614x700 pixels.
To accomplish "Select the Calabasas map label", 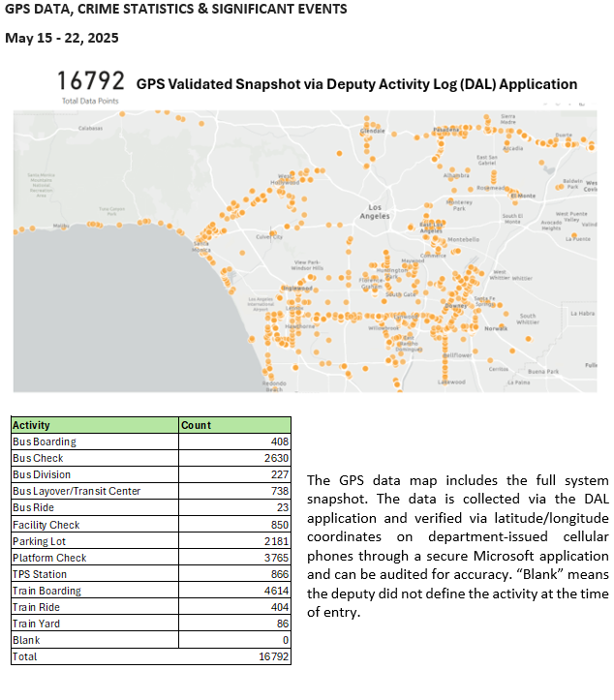I will [90, 128].
